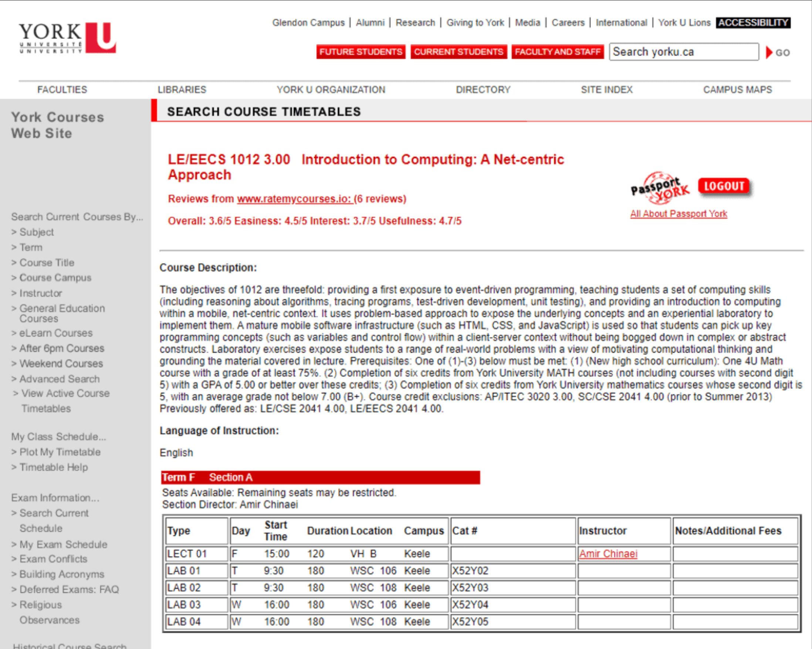Open the FACULTY AND STAFF button
This screenshot has width=812, height=649.
click(557, 52)
